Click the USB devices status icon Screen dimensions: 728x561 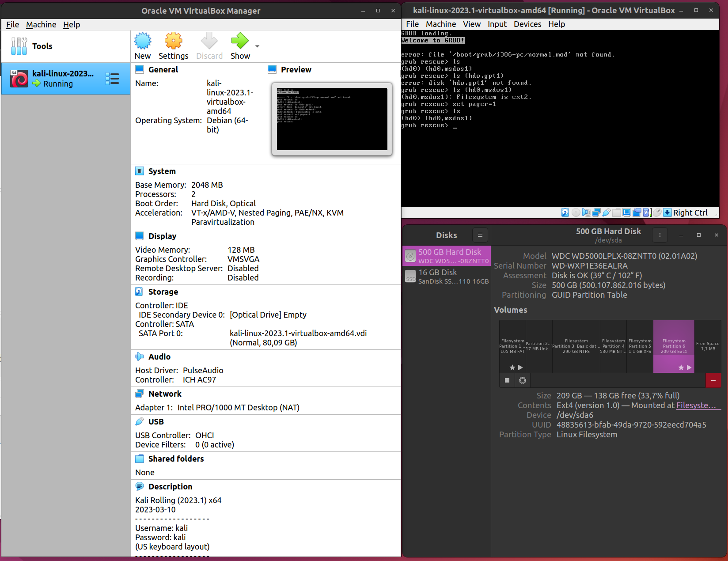pos(607,213)
